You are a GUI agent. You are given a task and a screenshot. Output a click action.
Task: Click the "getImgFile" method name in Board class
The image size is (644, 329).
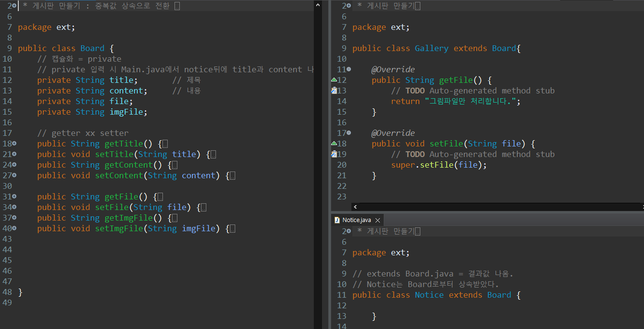tap(128, 218)
